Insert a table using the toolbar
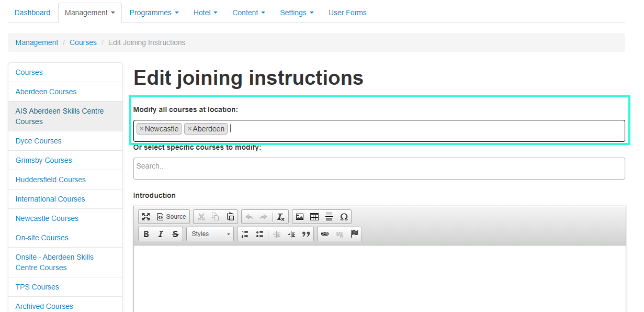Viewport: 644px width, 312px height. [314, 217]
